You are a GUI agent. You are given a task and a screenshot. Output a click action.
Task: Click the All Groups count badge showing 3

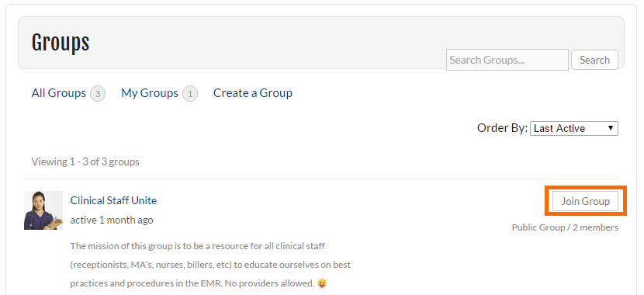pyautogui.click(x=98, y=94)
